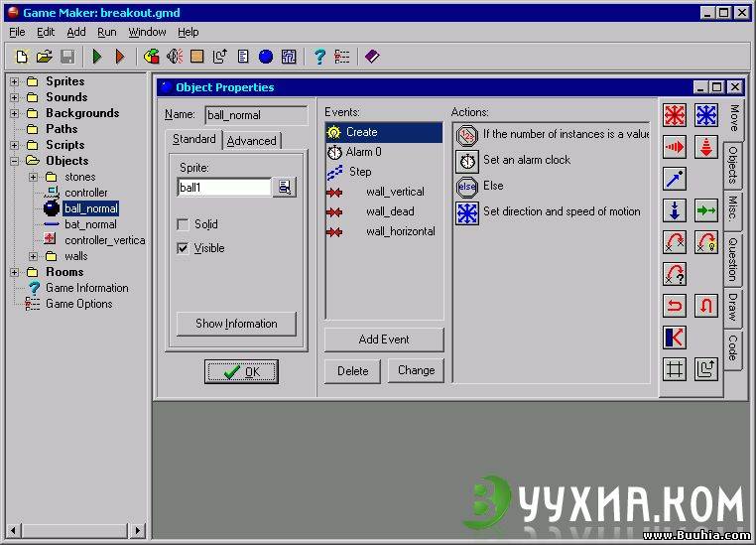Open game options toolbar icon
The width and height of the screenshot is (756, 545).
coord(342,57)
